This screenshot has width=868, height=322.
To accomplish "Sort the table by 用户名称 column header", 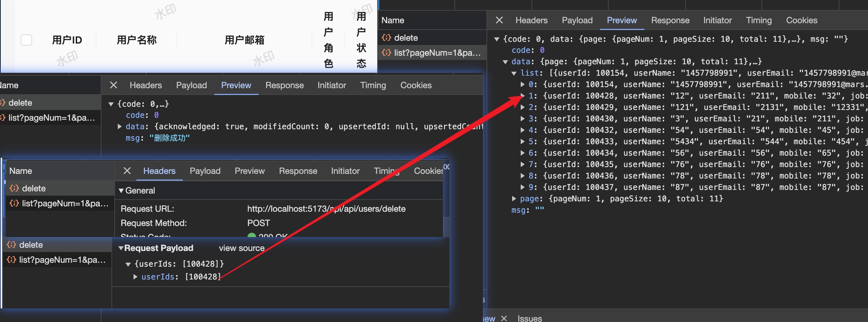I will pos(136,40).
